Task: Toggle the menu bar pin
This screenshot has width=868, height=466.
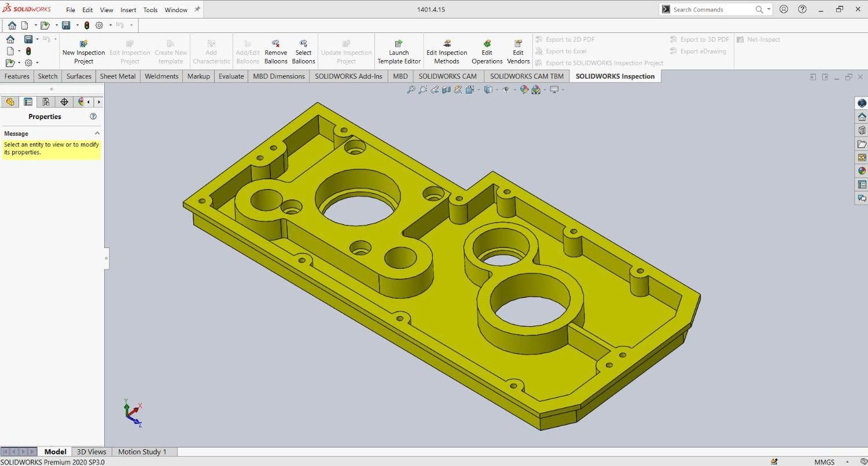Action: click(x=197, y=9)
